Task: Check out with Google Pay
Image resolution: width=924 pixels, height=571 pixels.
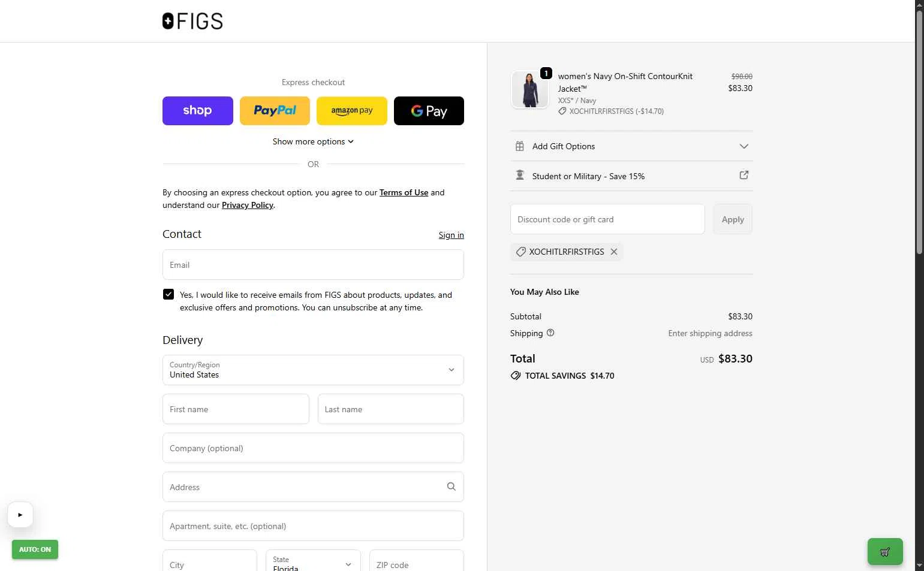Action: pyautogui.click(x=429, y=111)
